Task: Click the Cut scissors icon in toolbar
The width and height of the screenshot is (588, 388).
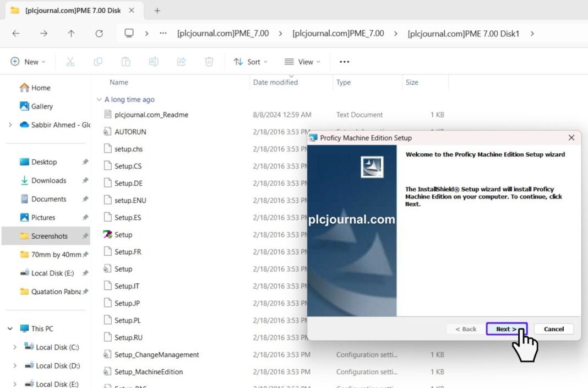Action: (70, 62)
